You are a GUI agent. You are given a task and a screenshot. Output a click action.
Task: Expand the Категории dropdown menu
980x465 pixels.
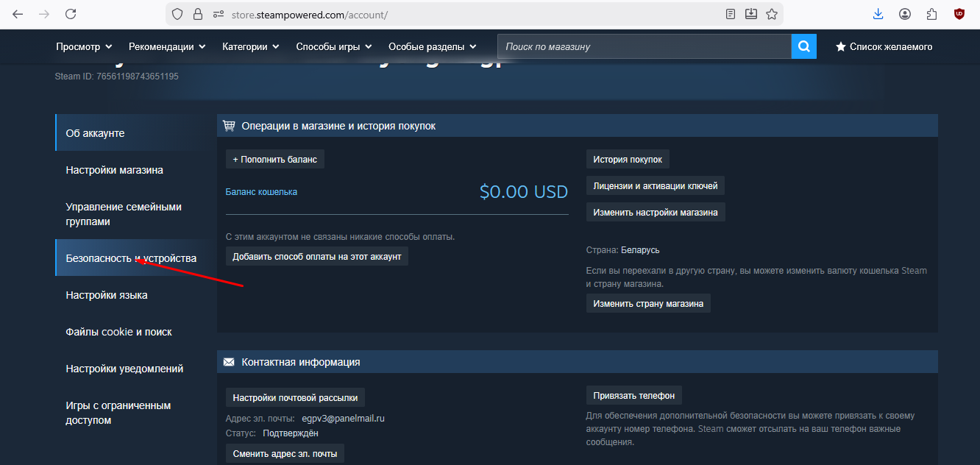pyautogui.click(x=250, y=46)
